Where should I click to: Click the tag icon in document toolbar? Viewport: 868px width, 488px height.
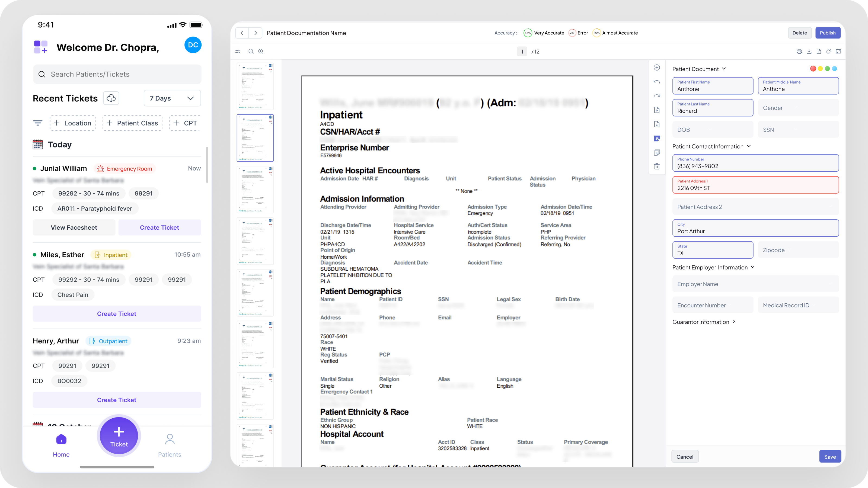829,52
